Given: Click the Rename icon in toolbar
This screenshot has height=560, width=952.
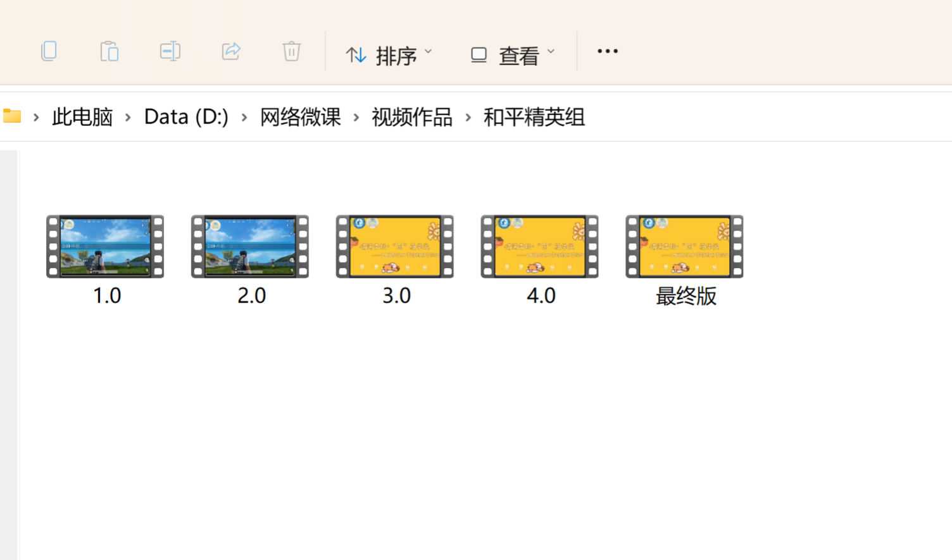Looking at the screenshot, I should 170,51.
